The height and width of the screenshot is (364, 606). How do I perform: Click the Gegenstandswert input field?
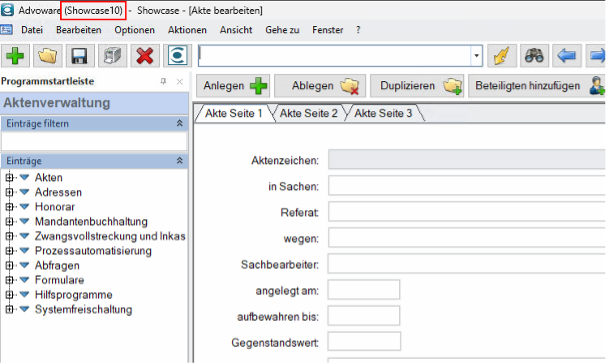pos(364,342)
